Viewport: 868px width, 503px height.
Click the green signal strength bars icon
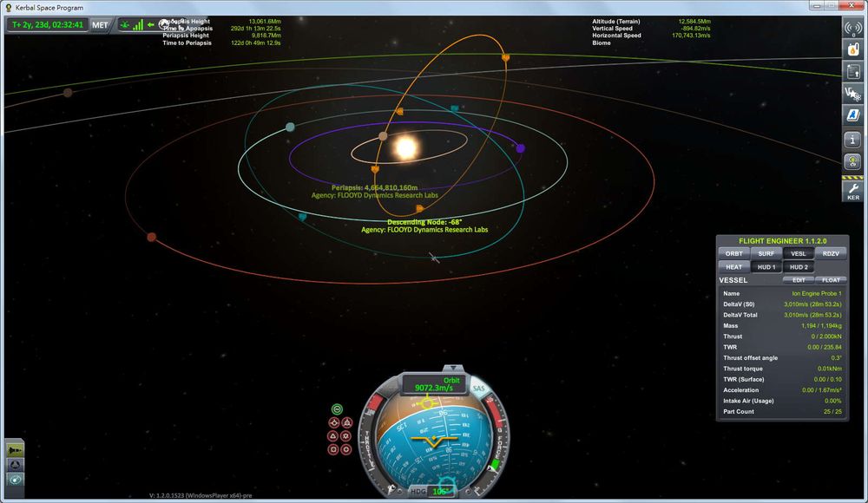[x=137, y=24]
